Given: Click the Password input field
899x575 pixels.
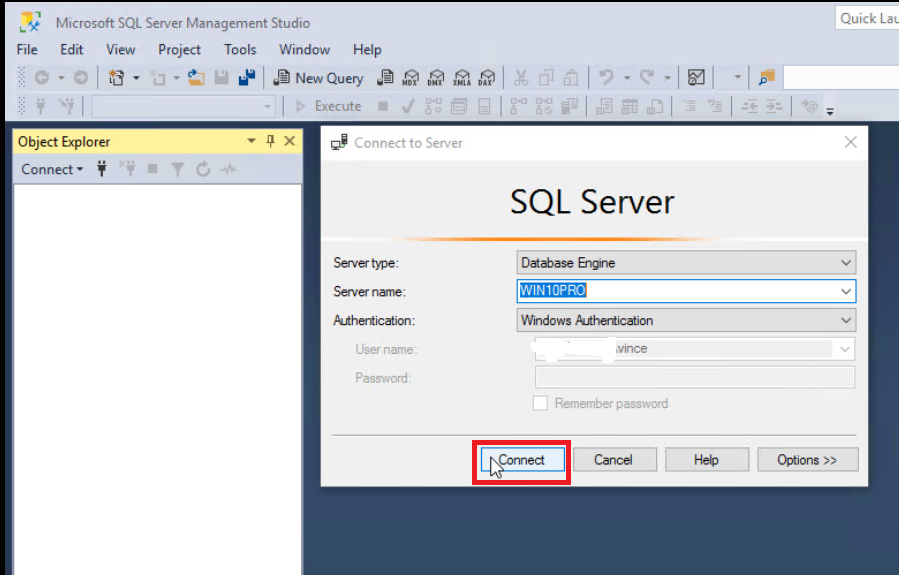Looking at the screenshot, I should (695, 377).
